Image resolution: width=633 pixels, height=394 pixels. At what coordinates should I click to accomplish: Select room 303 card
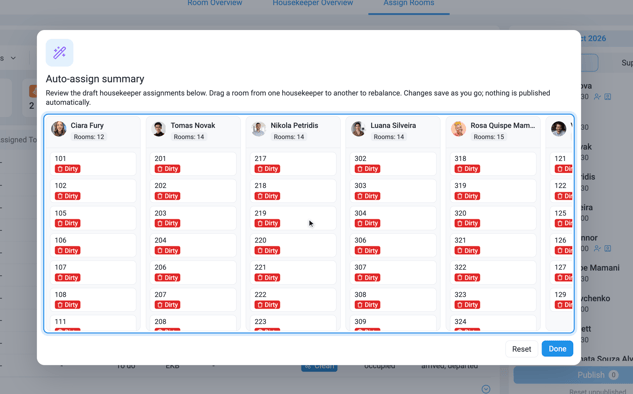(393, 191)
